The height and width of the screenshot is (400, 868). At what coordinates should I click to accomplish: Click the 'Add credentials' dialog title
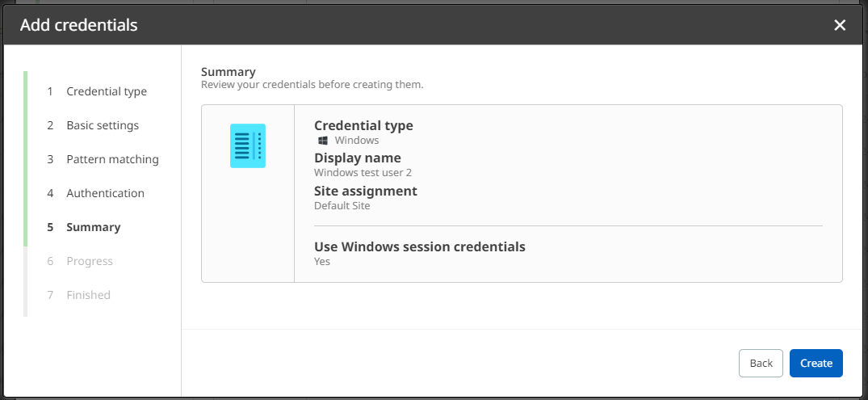point(79,25)
